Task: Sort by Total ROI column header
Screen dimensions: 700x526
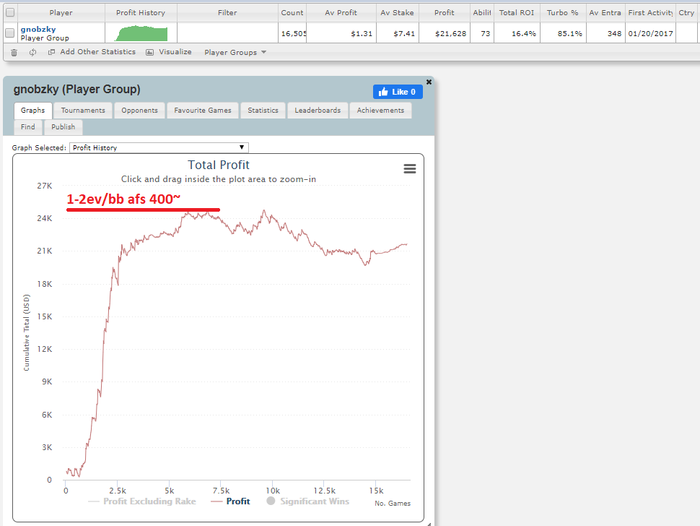Action: pyautogui.click(x=517, y=13)
